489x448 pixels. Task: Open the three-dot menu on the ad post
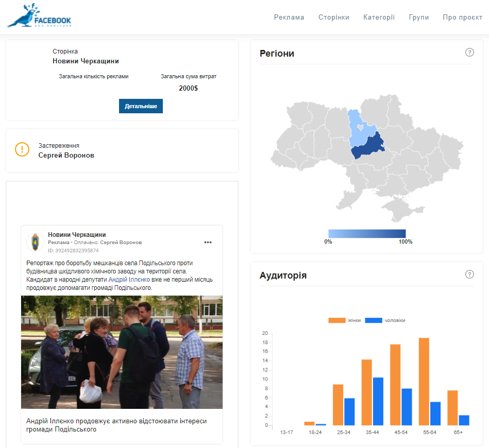(x=208, y=243)
